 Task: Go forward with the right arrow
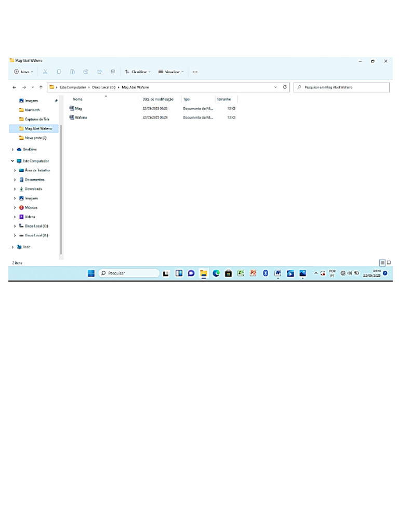(24, 87)
